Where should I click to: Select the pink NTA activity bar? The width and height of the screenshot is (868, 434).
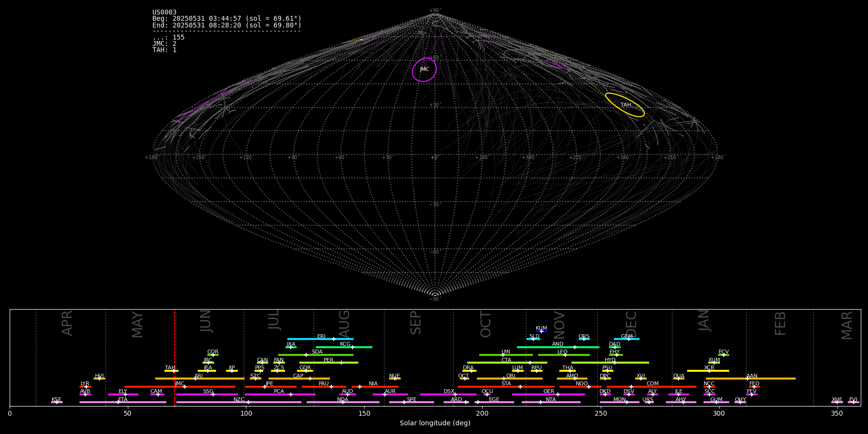(x=551, y=402)
